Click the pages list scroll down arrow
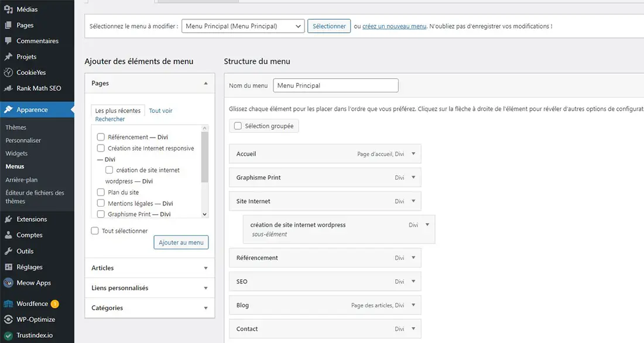644x343 pixels. (x=204, y=214)
